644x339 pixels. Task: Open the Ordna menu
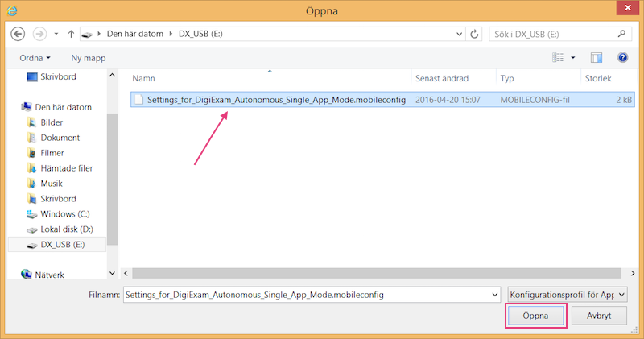click(x=35, y=58)
